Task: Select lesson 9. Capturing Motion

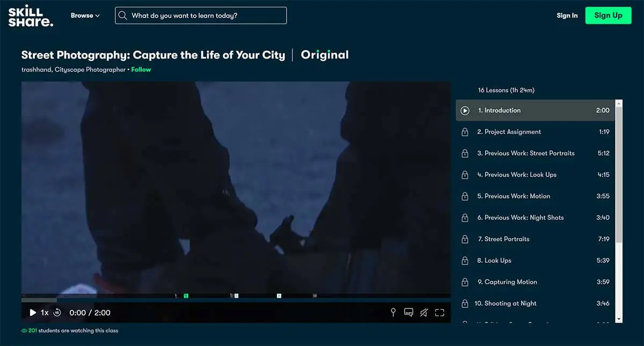Action: coord(535,282)
